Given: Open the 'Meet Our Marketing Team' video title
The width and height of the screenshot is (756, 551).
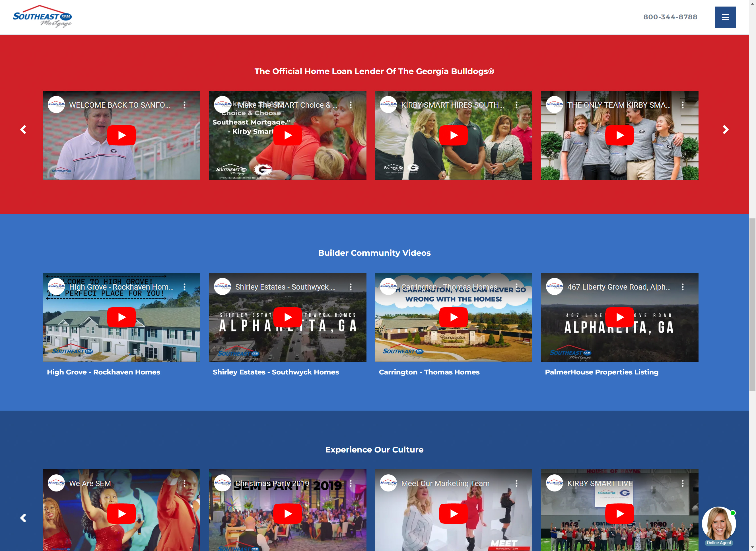Looking at the screenshot, I should coord(445,483).
